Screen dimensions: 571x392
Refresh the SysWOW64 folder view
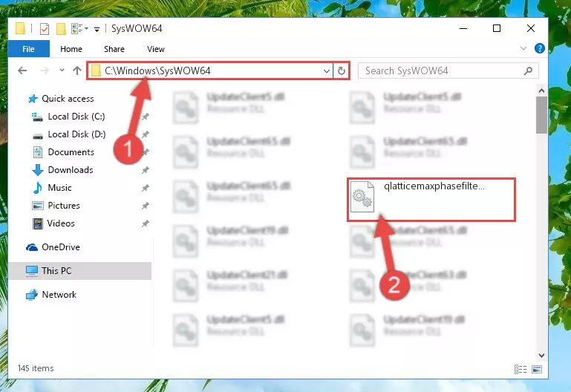[x=342, y=71]
